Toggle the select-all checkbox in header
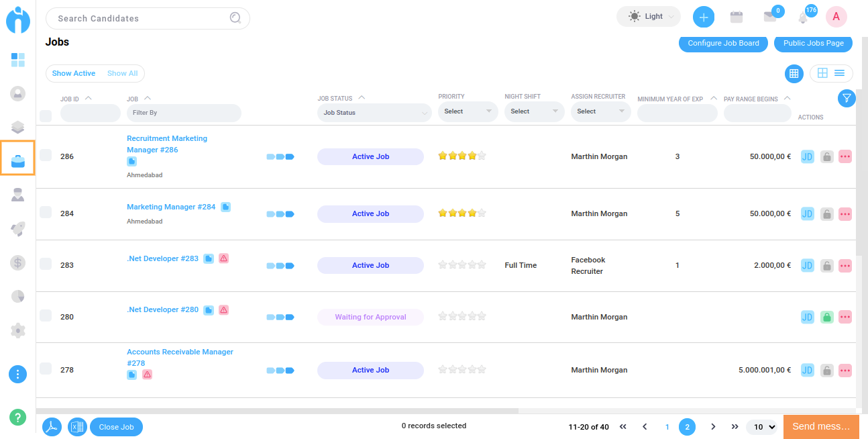This screenshot has height=439, width=868. [x=46, y=116]
